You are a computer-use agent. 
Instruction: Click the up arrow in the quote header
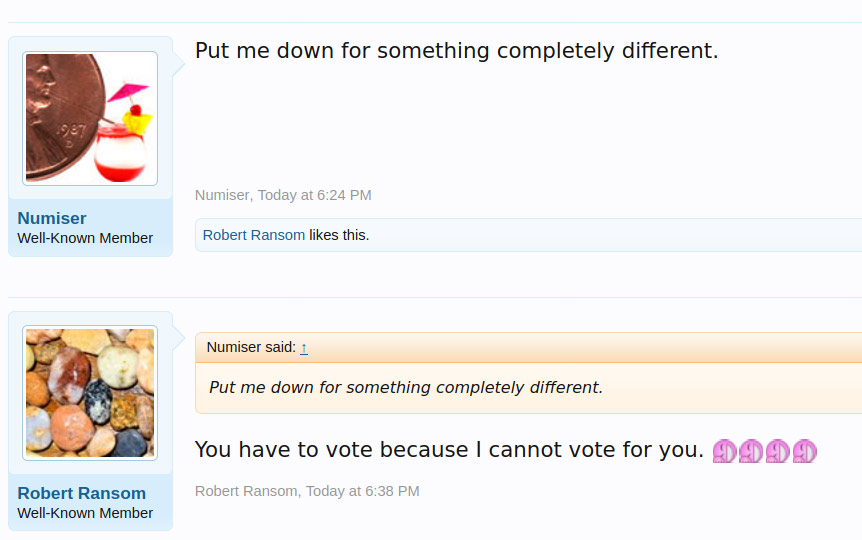[x=304, y=348]
